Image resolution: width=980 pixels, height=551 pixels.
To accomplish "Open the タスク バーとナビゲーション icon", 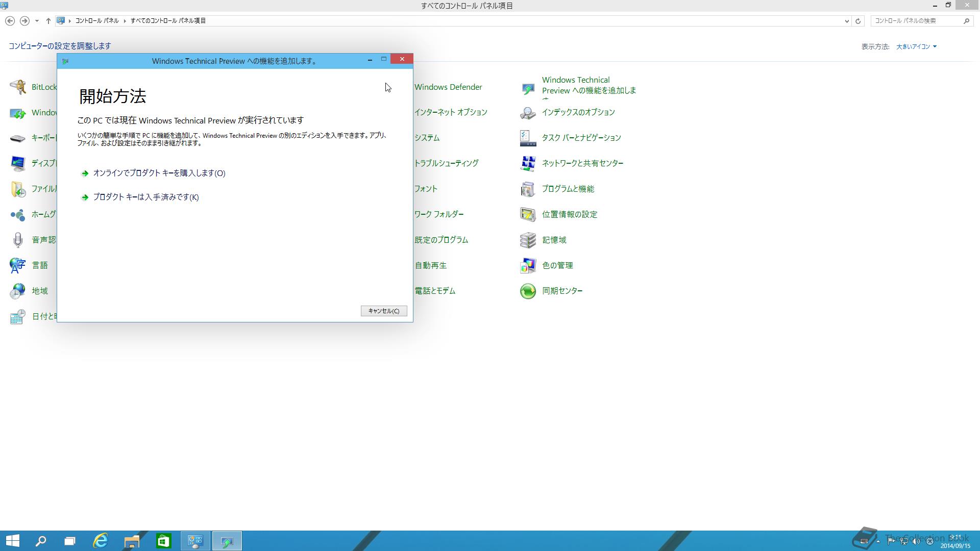I will (x=528, y=138).
